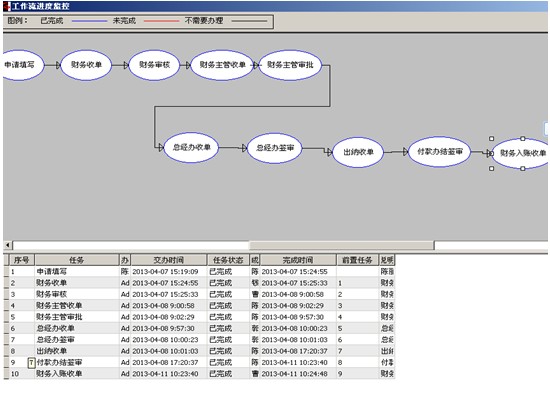Select the 总经办签审 workflow node

coord(275,148)
